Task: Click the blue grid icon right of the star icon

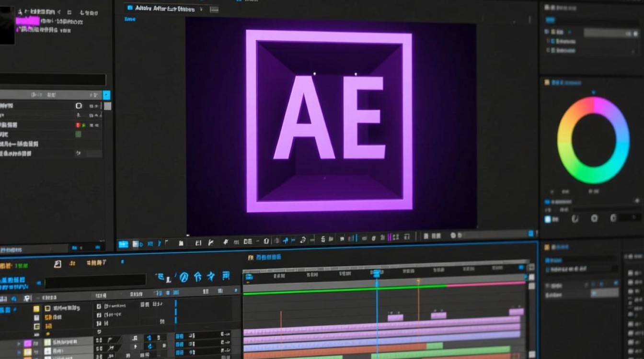Action: [x=226, y=276]
